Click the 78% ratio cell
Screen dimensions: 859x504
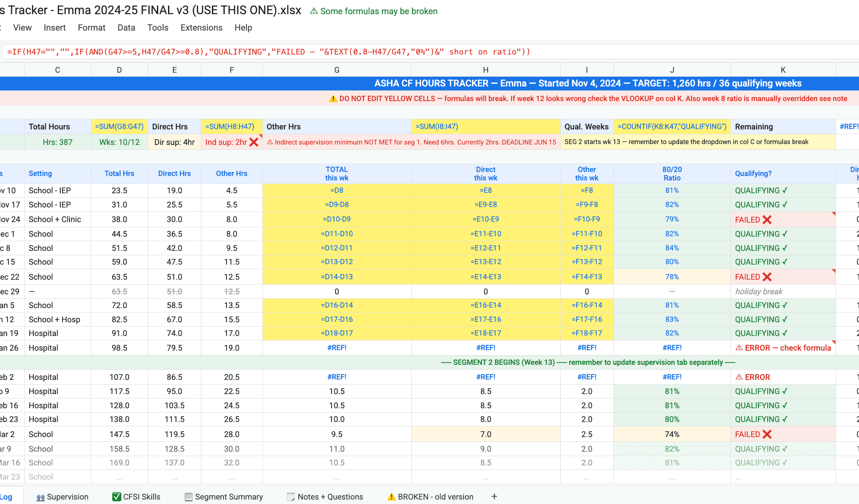[672, 277]
